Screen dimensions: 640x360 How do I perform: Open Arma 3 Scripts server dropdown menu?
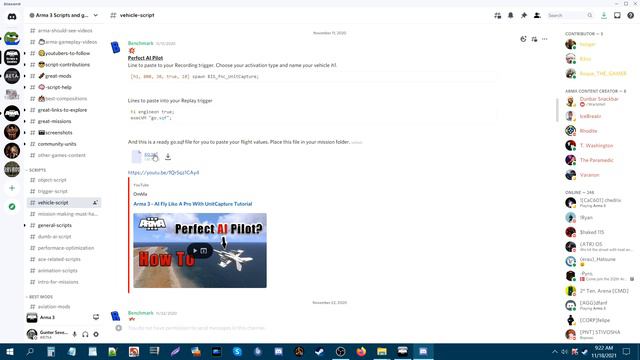[63, 15]
